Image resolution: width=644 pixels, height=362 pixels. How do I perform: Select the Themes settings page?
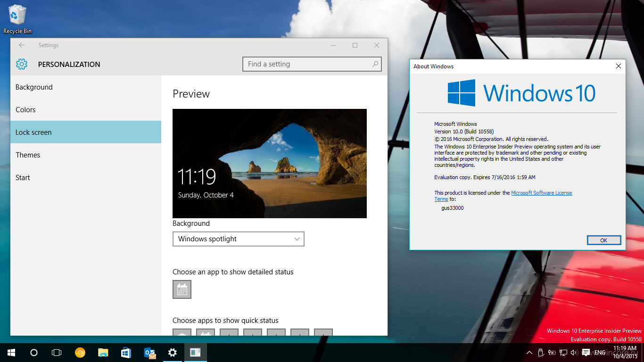[x=86, y=155]
